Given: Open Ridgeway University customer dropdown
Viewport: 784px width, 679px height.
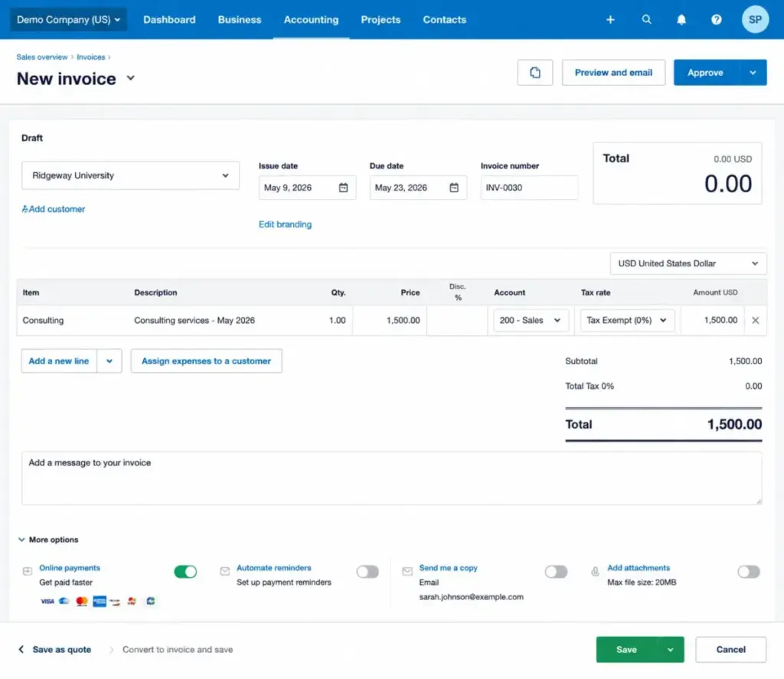Looking at the screenshot, I should click(130, 175).
